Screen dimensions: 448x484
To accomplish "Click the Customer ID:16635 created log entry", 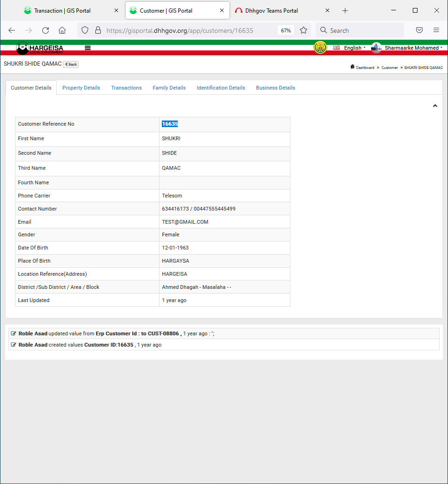I will (224, 345).
